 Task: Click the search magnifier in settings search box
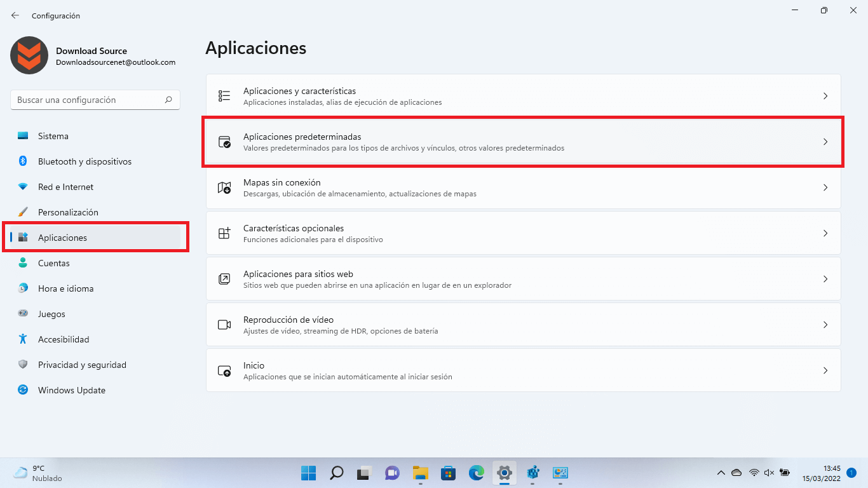click(168, 100)
